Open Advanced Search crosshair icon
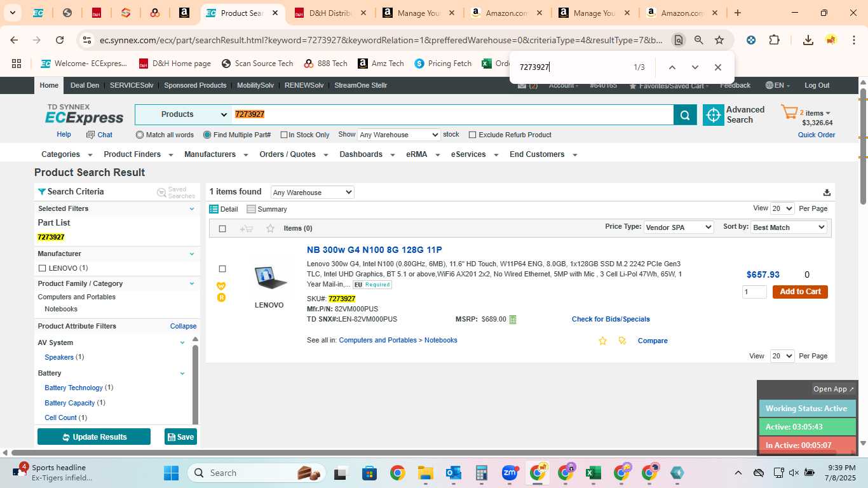 pyautogui.click(x=714, y=115)
